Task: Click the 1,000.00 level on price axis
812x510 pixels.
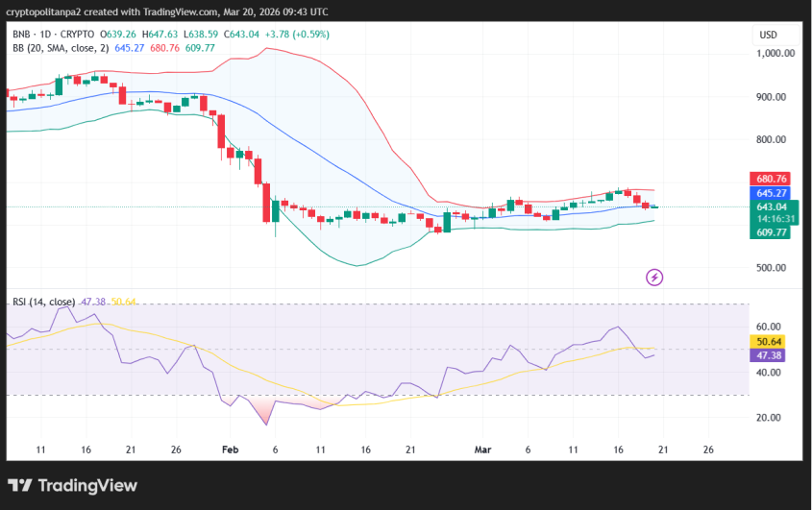Action: pos(775,54)
